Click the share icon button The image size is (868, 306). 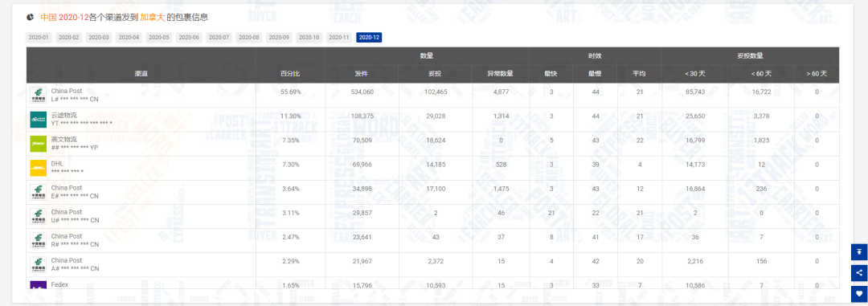859,272
